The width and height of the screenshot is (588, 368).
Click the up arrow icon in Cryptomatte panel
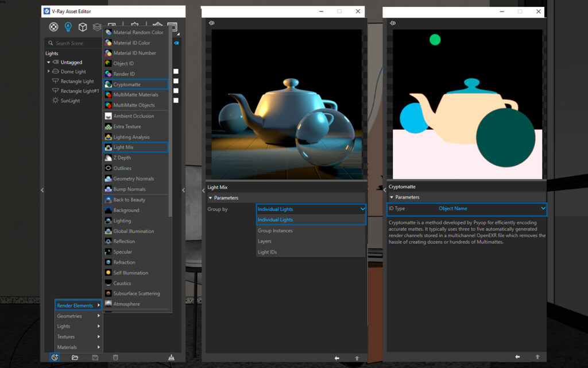coord(537,357)
